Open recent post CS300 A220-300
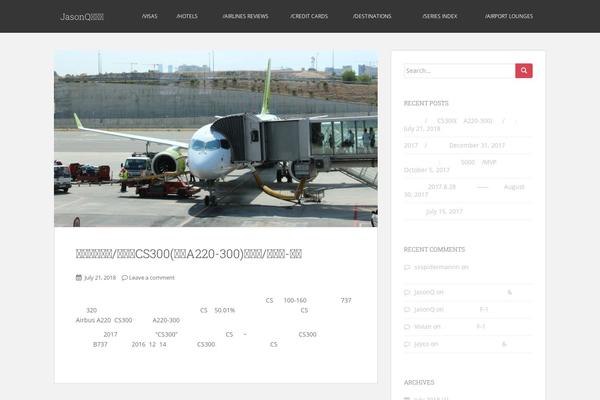This screenshot has height=400, width=600. coord(460,121)
